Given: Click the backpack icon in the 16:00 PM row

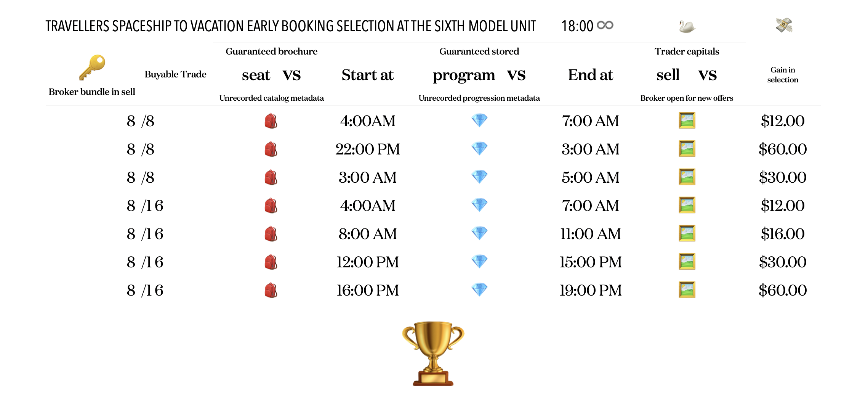Looking at the screenshot, I should 271,290.
